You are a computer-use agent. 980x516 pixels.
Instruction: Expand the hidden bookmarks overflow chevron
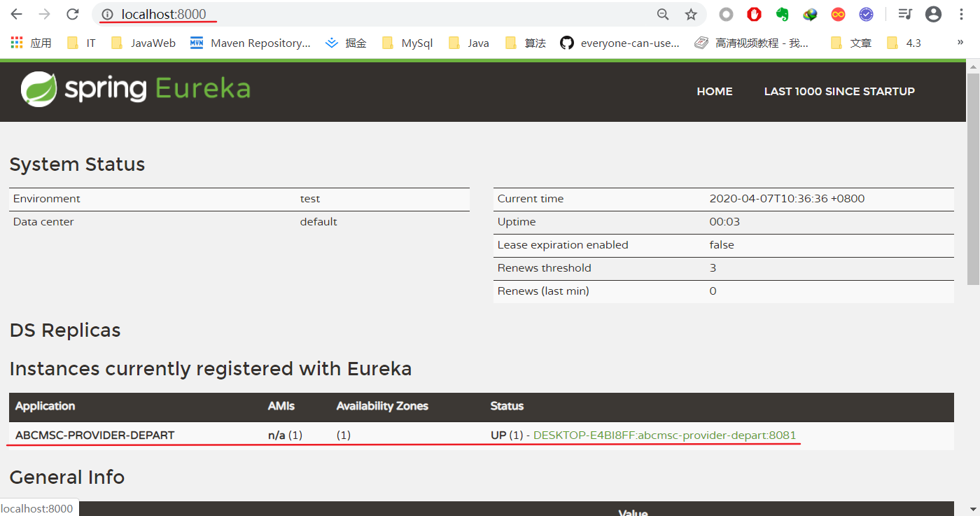pos(960,43)
